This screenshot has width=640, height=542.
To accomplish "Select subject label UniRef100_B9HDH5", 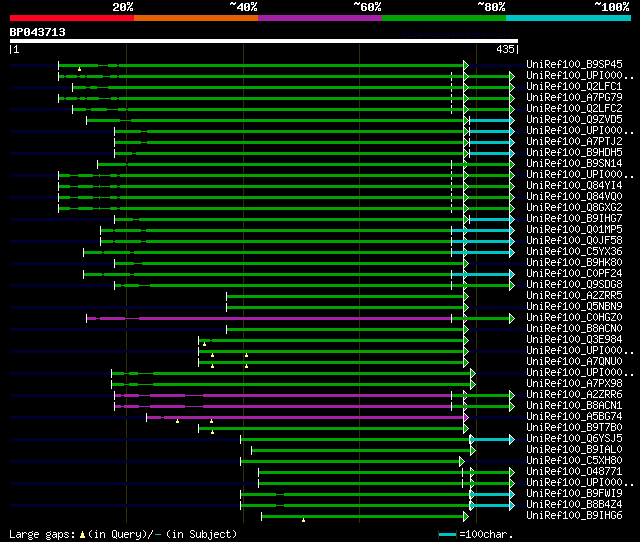I will coord(574,153).
